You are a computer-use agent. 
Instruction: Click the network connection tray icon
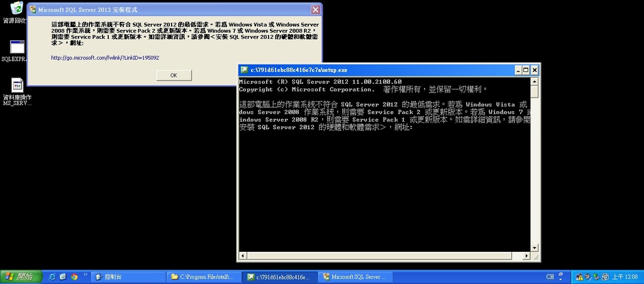604,277
